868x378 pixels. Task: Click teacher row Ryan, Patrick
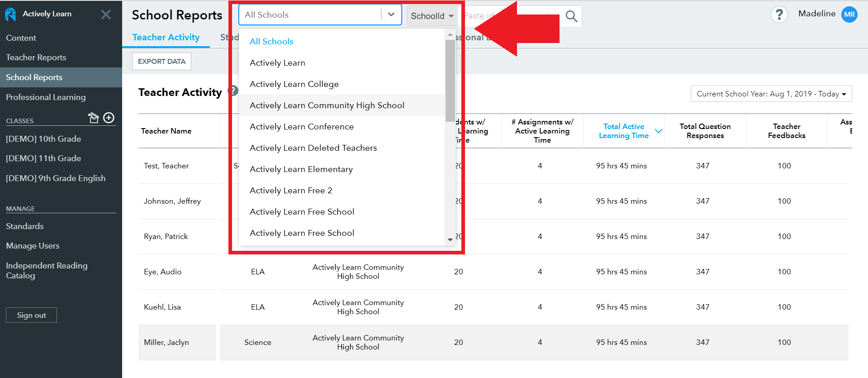point(166,236)
